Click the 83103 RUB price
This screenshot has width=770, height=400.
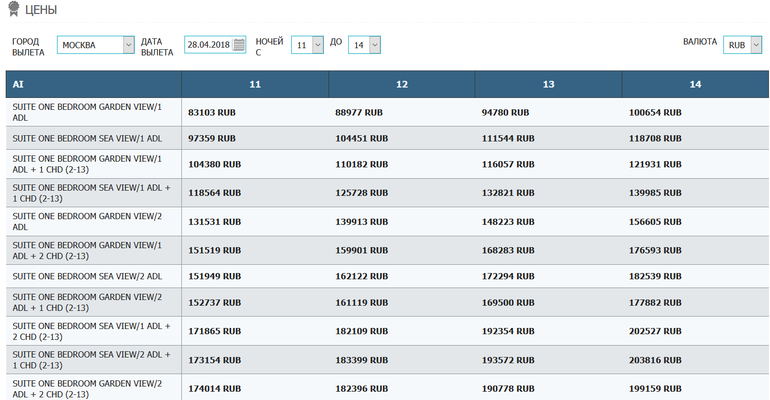(x=211, y=112)
